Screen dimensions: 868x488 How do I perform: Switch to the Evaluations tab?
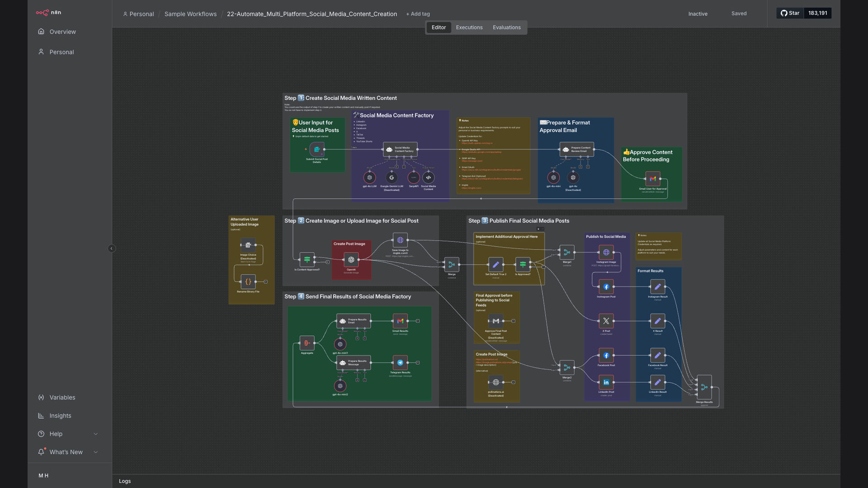point(507,28)
